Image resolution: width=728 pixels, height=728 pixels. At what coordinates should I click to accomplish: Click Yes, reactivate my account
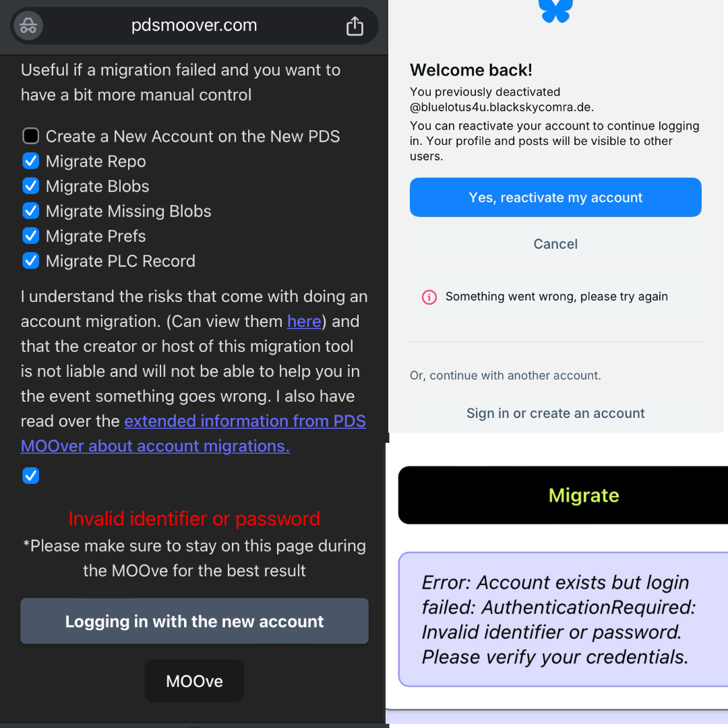click(555, 198)
